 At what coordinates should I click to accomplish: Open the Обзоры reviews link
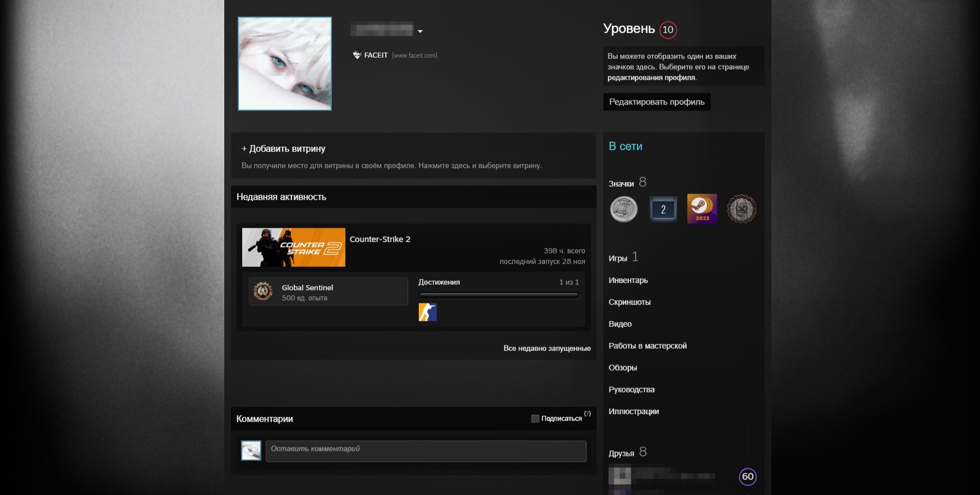[x=623, y=368]
